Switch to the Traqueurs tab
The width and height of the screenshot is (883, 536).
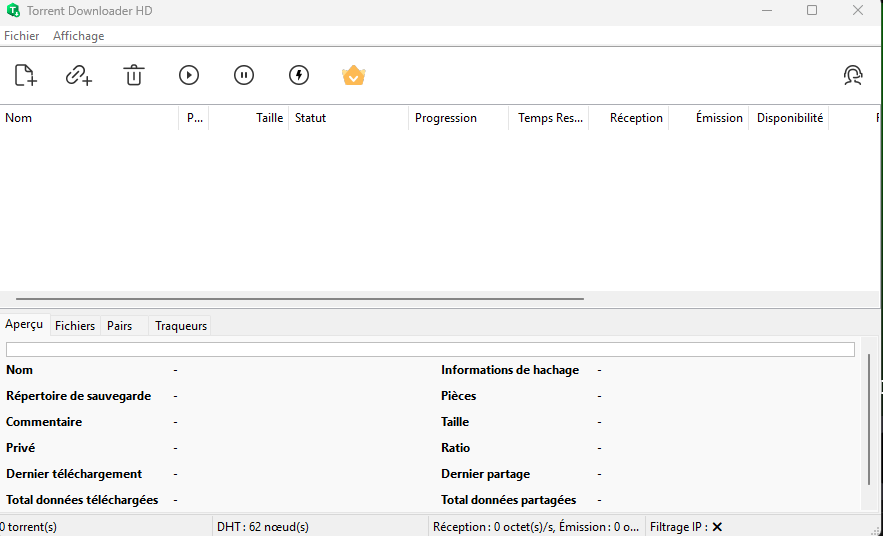[x=181, y=325]
